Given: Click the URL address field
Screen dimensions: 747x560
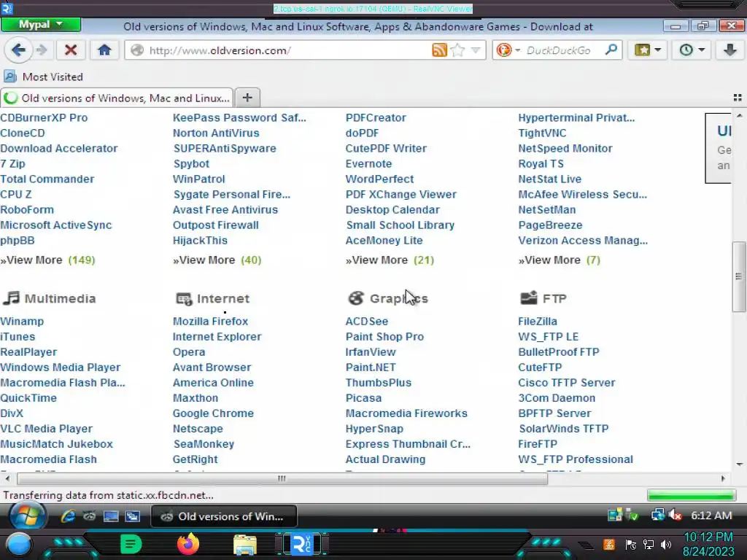Looking at the screenshot, I should [286, 50].
